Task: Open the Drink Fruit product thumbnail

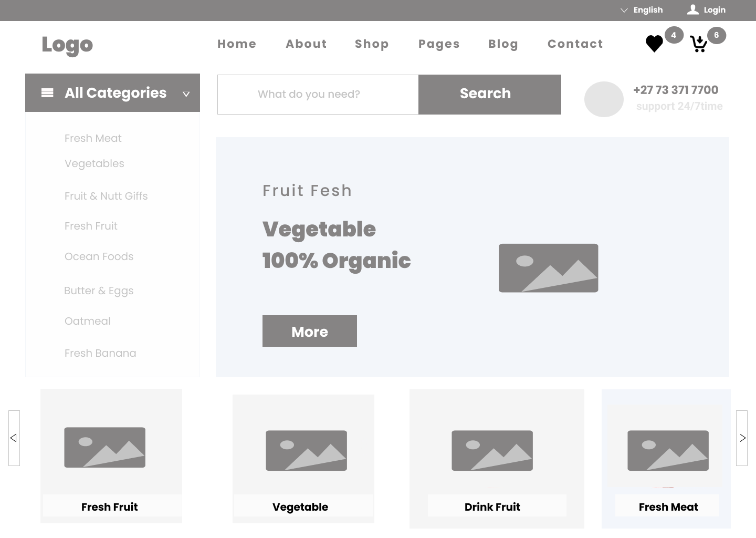Action: (x=492, y=451)
